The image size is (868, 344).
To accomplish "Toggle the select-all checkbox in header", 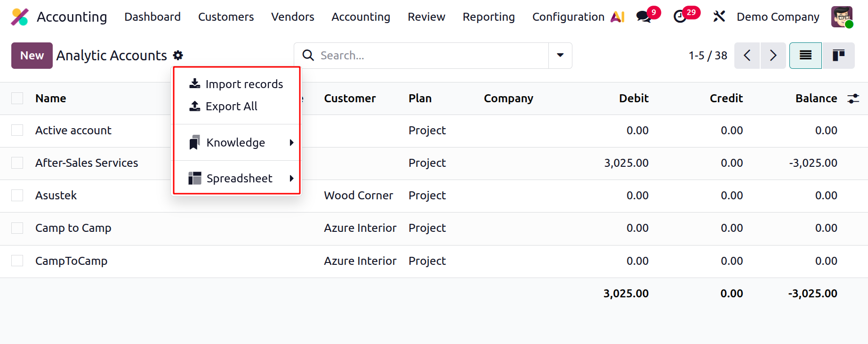I will click(17, 98).
